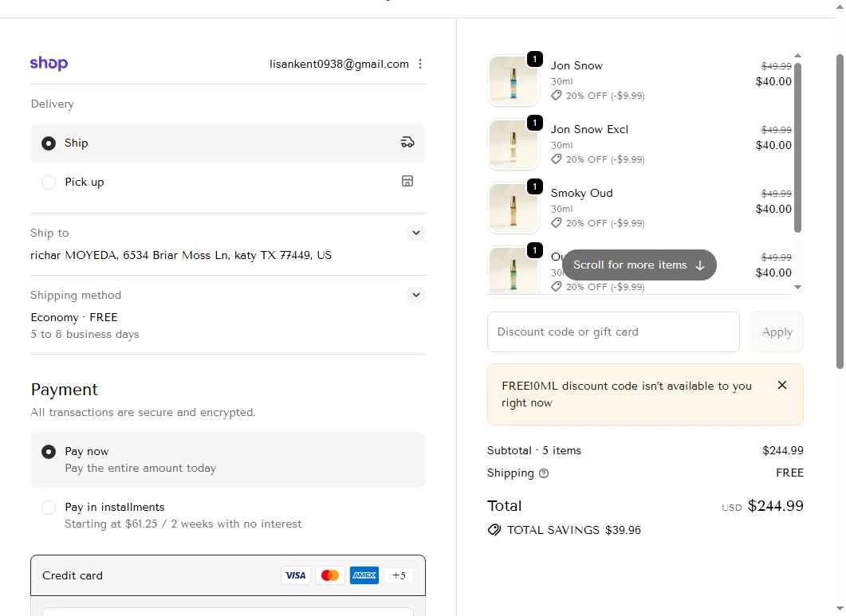Select Pay in installments option
This screenshot has height=616, width=846.
pos(227,515)
